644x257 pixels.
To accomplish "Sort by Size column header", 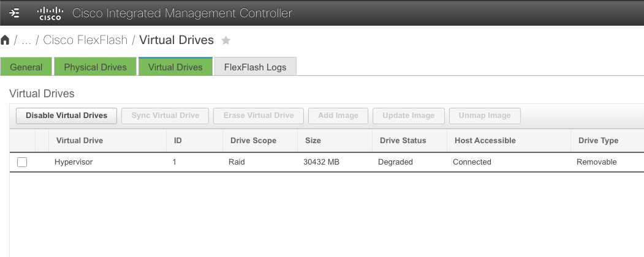I will tap(313, 141).
